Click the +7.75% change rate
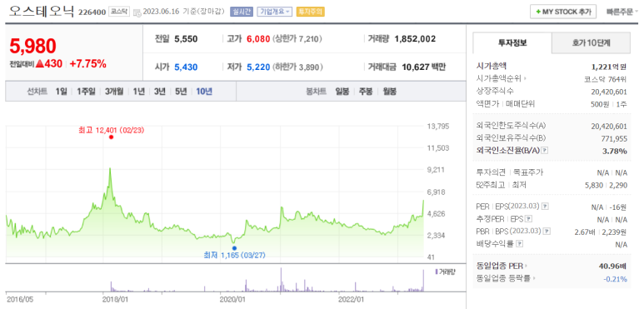 pyautogui.click(x=87, y=64)
